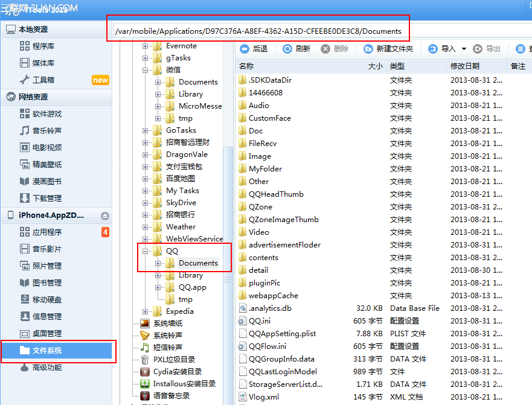
Task: Sort by 大小 column header
Action: pos(356,66)
